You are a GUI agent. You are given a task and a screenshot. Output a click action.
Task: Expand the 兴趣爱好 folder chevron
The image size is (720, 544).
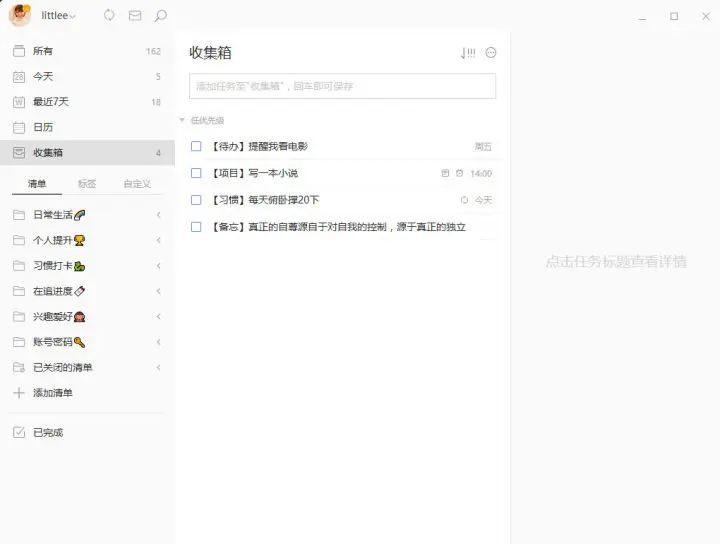click(158, 316)
